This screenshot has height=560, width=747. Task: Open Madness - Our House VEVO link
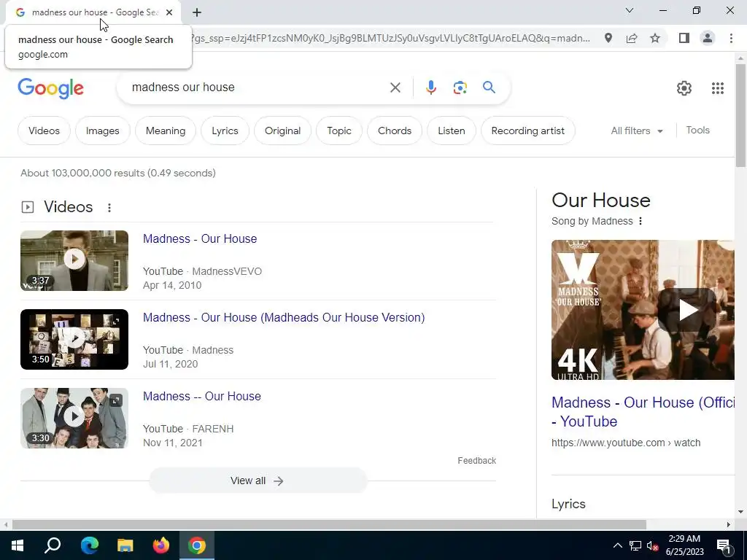200,238
